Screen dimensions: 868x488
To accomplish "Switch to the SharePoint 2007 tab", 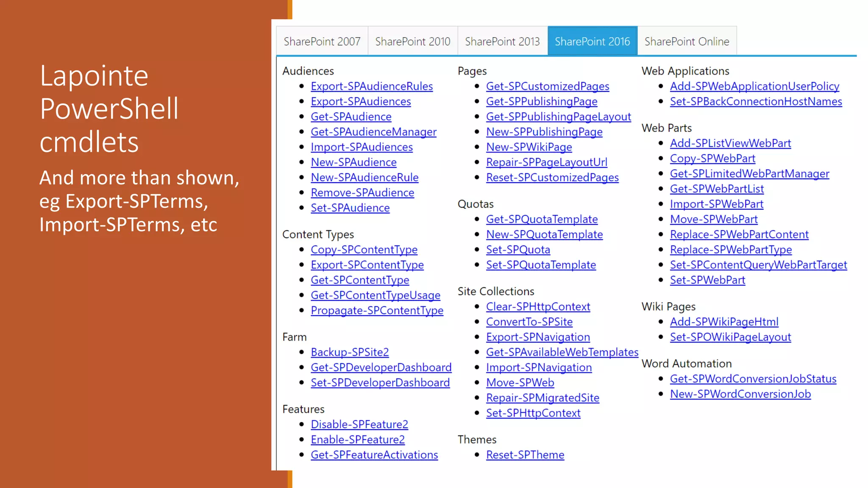I will [322, 41].
